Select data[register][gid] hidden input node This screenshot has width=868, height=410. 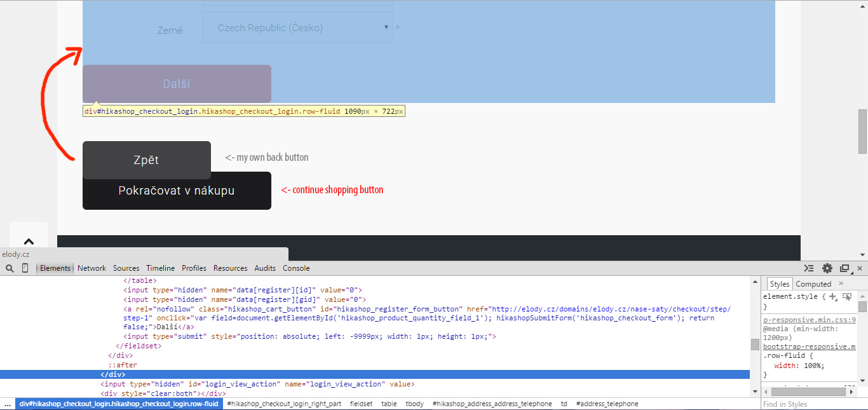click(x=245, y=299)
